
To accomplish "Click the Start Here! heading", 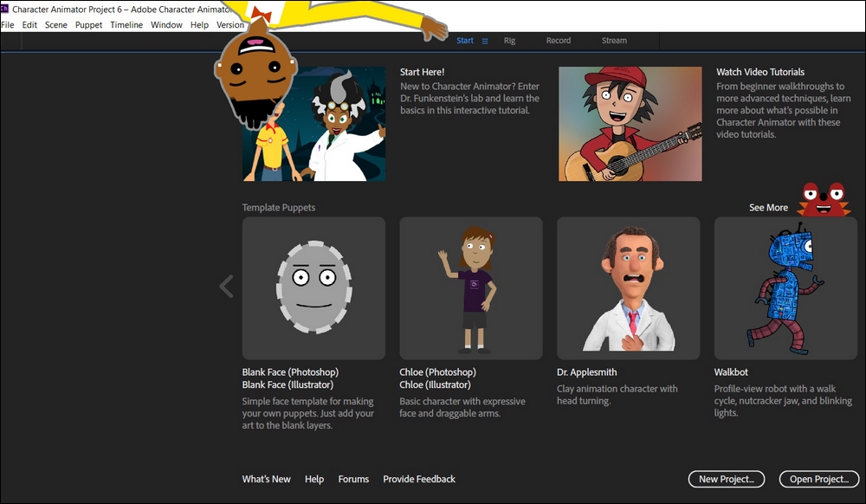I will click(x=422, y=73).
